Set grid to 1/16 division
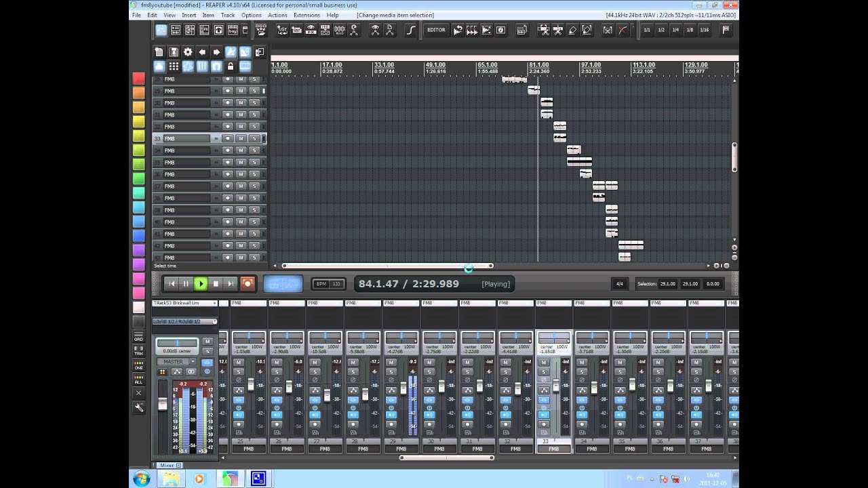 click(x=705, y=30)
